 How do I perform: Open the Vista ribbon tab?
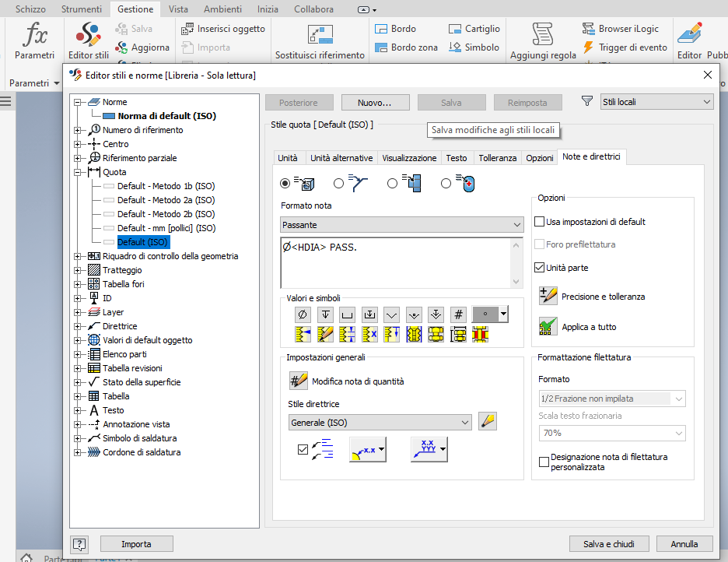click(178, 9)
